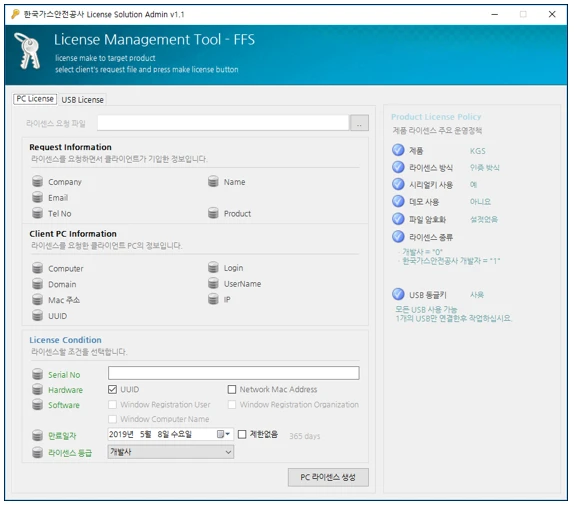574x507 pixels.
Task: Click the license request file path field
Action: point(224,123)
